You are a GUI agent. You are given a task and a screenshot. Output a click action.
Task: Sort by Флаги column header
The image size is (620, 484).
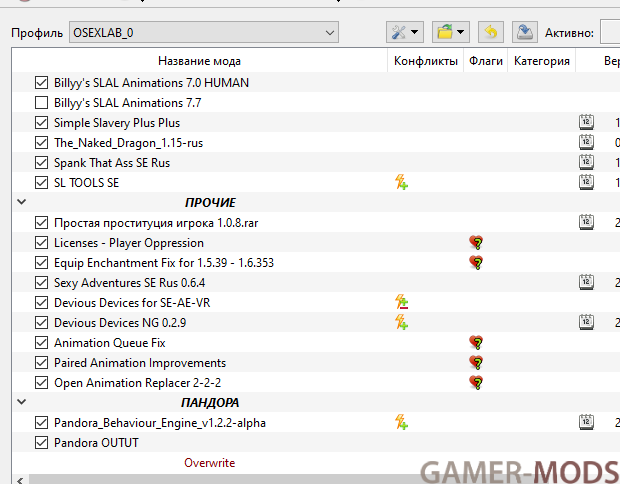pyautogui.click(x=486, y=61)
